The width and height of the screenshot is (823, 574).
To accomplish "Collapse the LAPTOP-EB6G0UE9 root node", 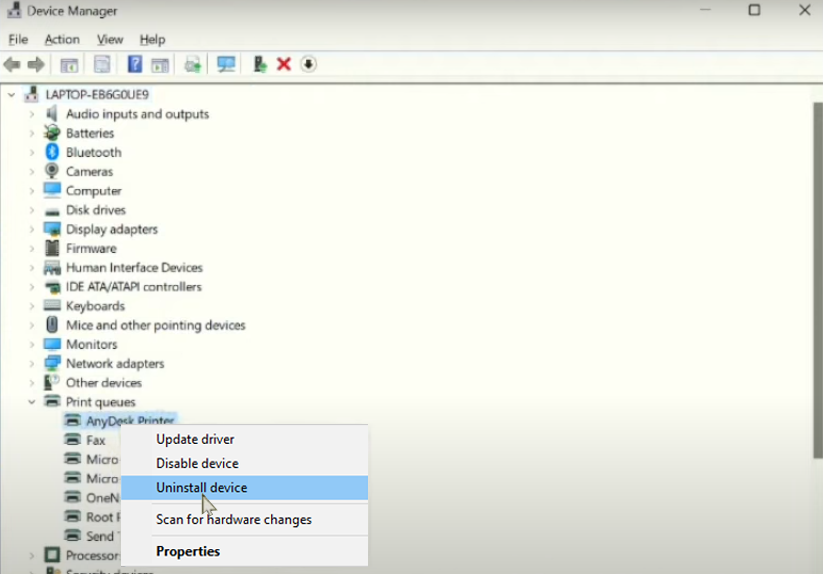I will tap(11, 95).
